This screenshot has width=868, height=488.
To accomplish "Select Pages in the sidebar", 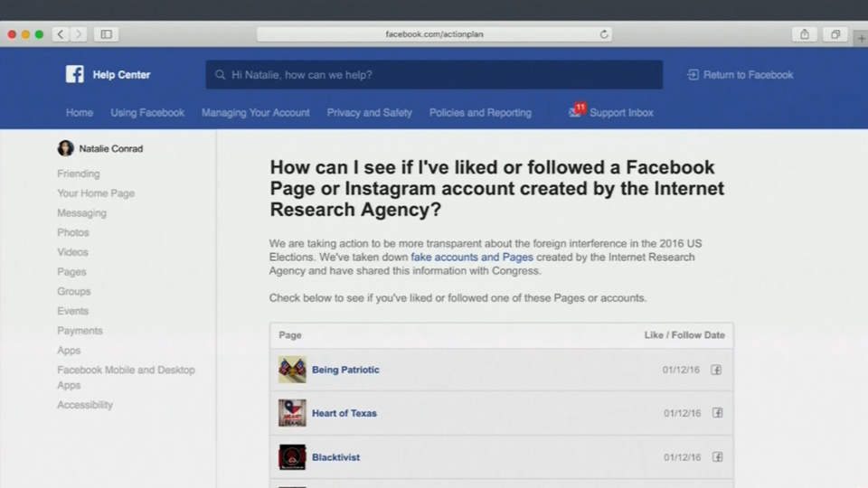I will tap(71, 272).
